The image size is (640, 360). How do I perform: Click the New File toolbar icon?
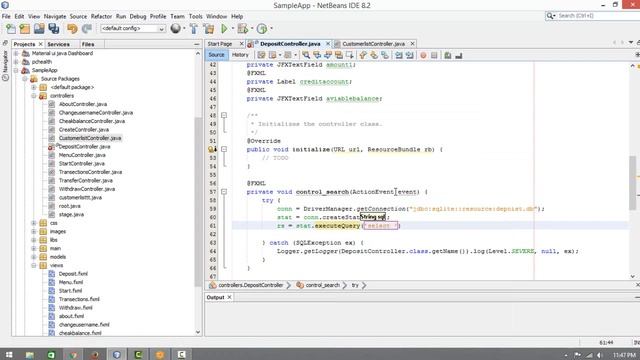click(x=11, y=29)
